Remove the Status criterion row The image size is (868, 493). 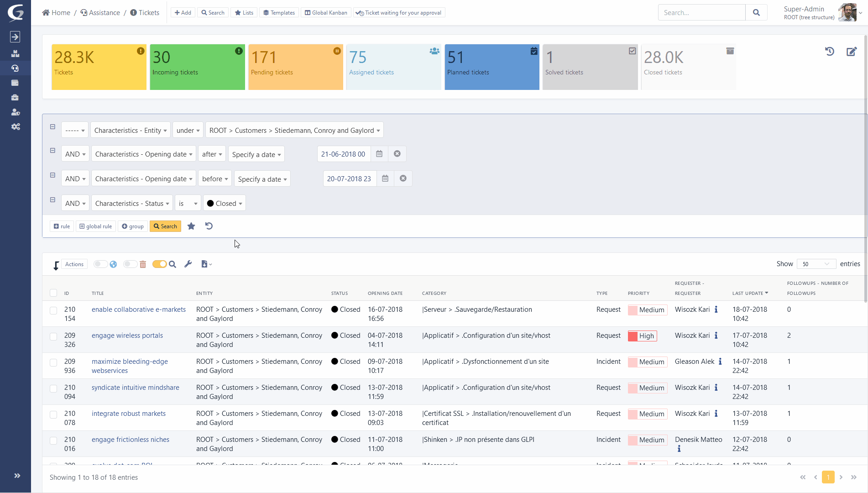52,200
